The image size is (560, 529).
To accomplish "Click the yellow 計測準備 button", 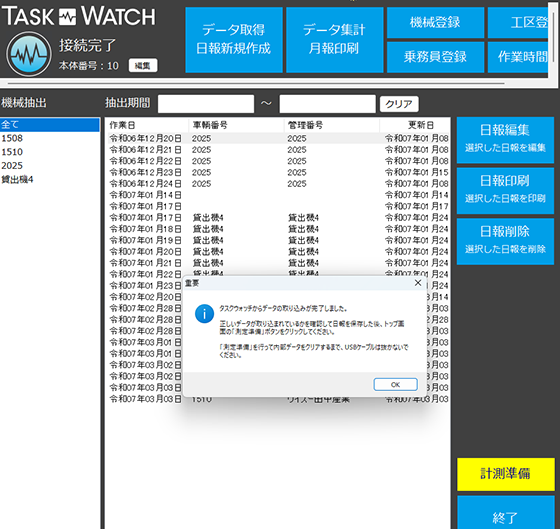I will (506, 474).
